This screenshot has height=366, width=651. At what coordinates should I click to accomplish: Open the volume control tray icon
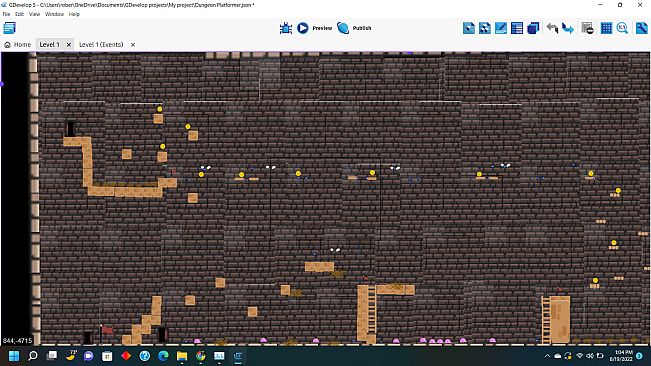[590, 356]
